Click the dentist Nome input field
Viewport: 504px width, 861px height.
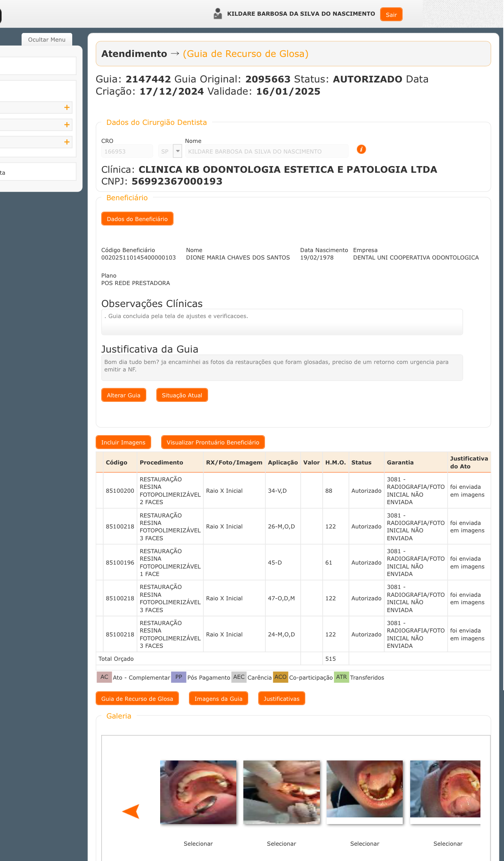(267, 151)
